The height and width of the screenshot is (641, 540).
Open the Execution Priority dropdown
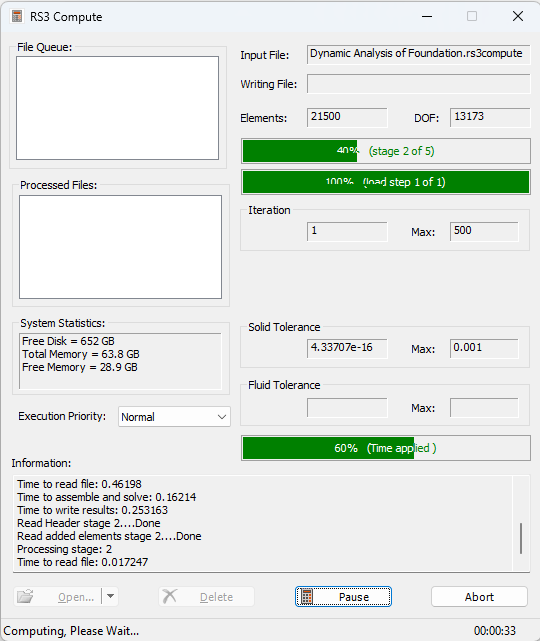(175, 417)
